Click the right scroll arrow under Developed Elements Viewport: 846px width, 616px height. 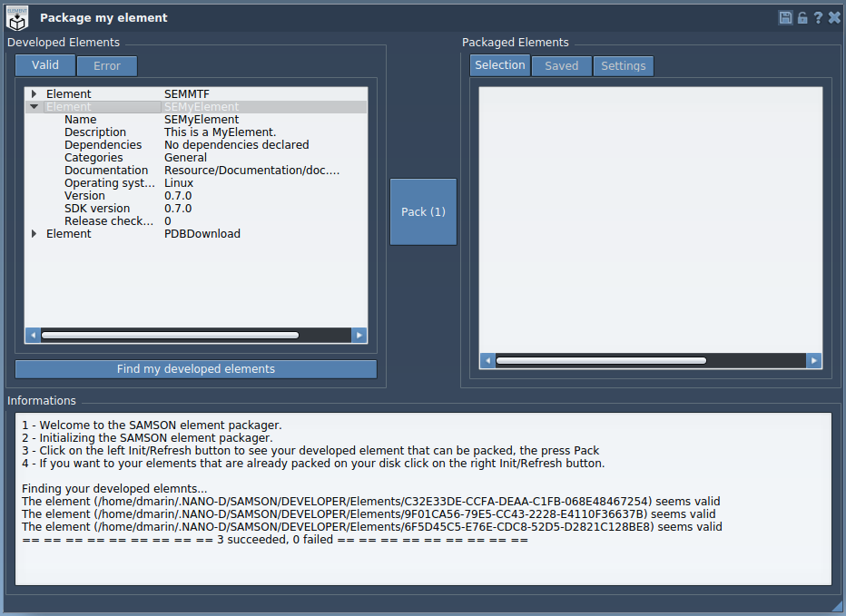click(359, 335)
